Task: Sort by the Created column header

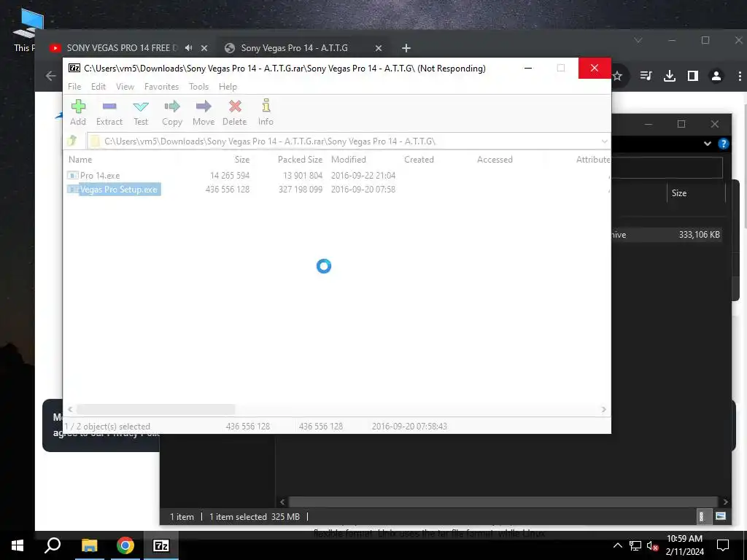Action: click(419, 160)
